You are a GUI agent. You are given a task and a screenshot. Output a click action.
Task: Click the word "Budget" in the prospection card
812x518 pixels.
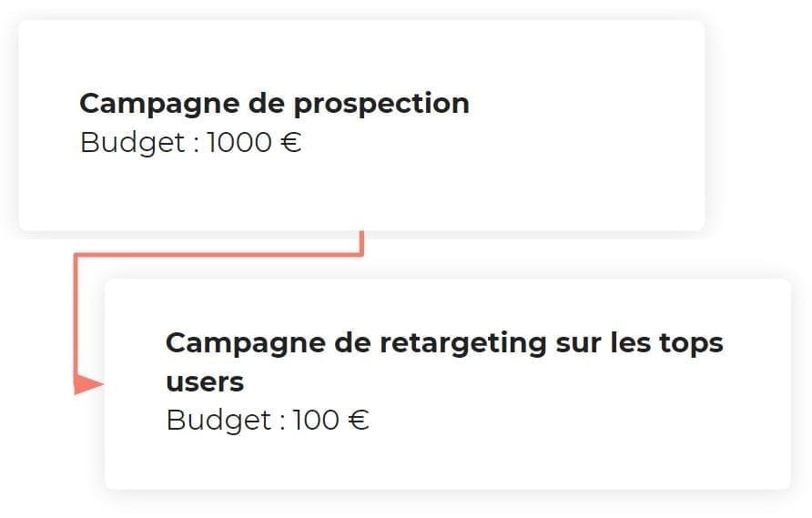[133, 142]
